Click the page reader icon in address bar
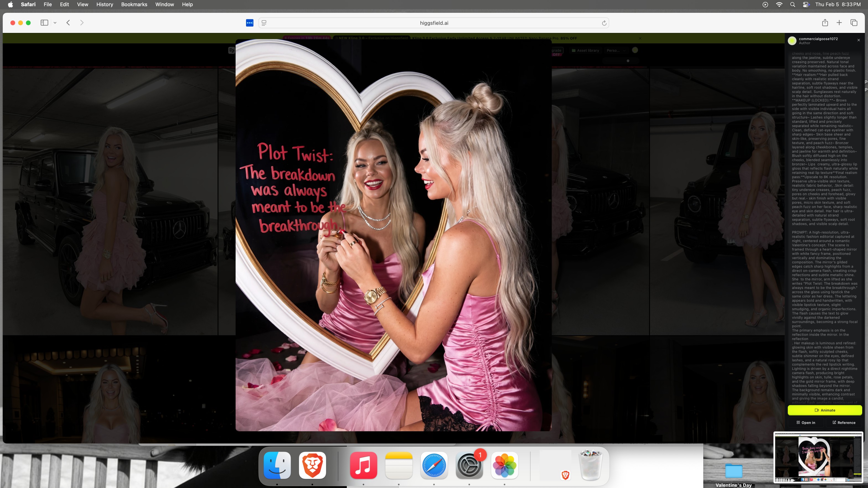Image resolution: width=868 pixels, height=488 pixels. point(264,23)
